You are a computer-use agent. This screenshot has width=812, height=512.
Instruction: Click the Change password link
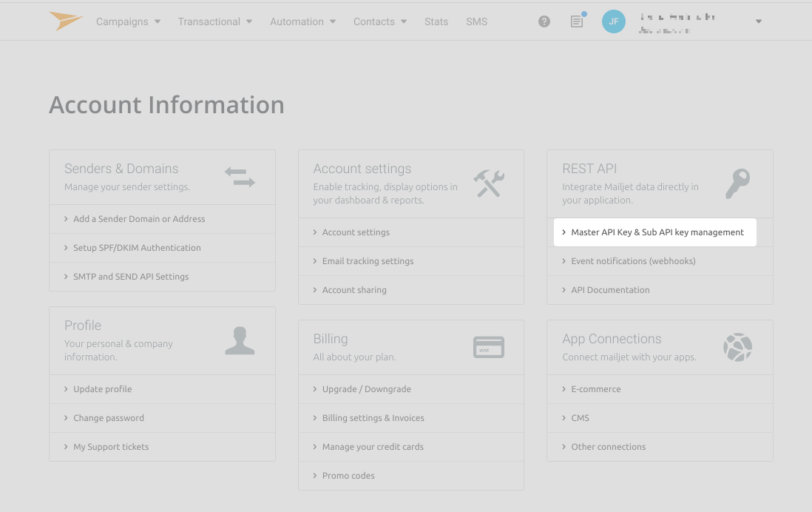[109, 417]
